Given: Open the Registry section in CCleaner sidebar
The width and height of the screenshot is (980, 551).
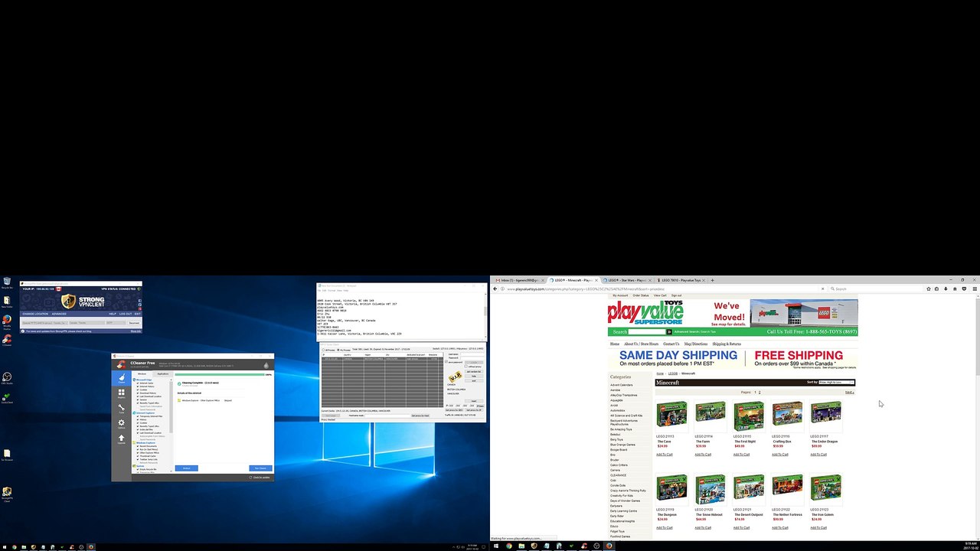Looking at the screenshot, I should [x=121, y=395].
